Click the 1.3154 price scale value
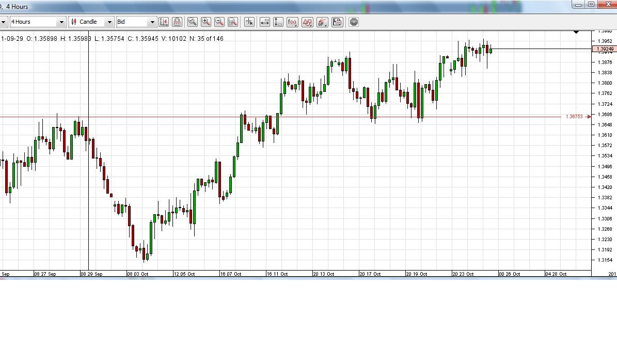Image resolution: width=617 pixels, height=364 pixels. [x=605, y=260]
